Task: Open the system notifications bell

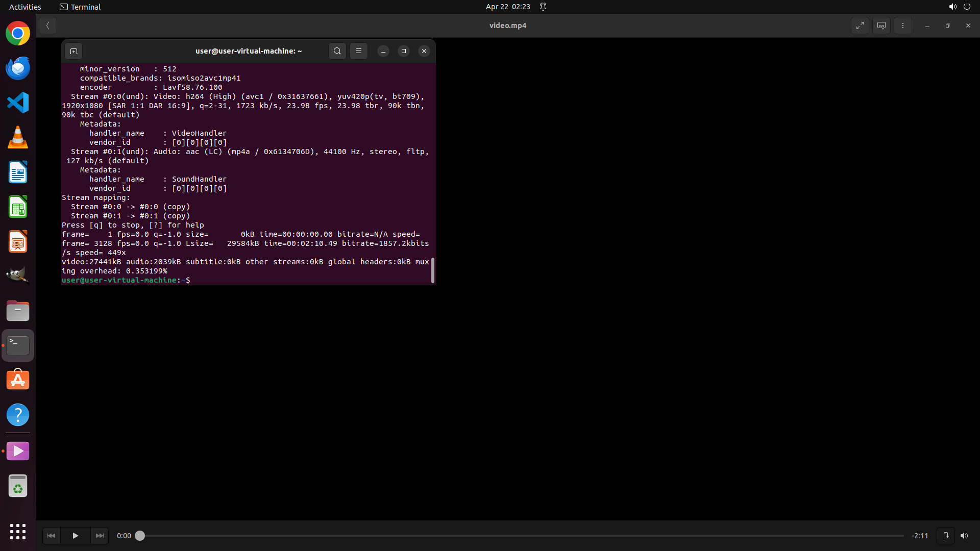Action: click(x=543, y=7)
